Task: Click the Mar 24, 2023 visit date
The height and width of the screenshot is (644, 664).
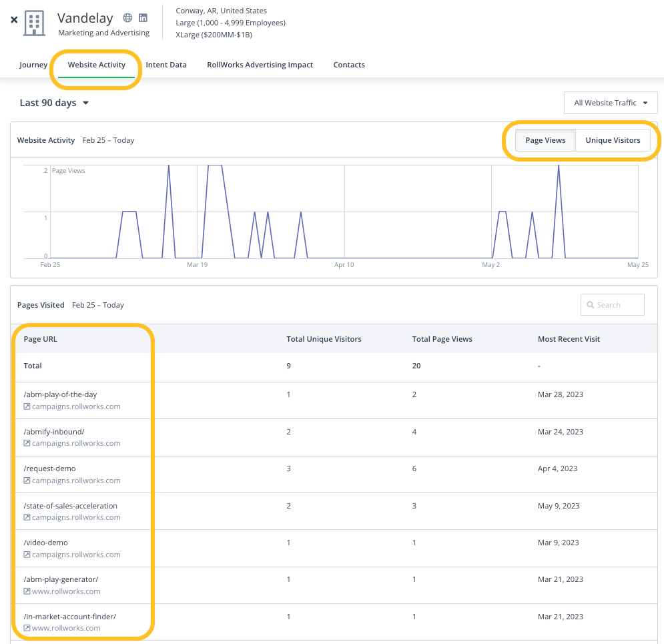Action: [x=561, y=432]
